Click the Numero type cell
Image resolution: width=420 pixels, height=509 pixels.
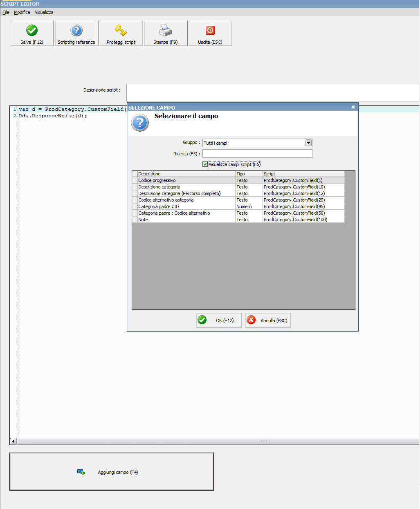[x=249, y=206]
